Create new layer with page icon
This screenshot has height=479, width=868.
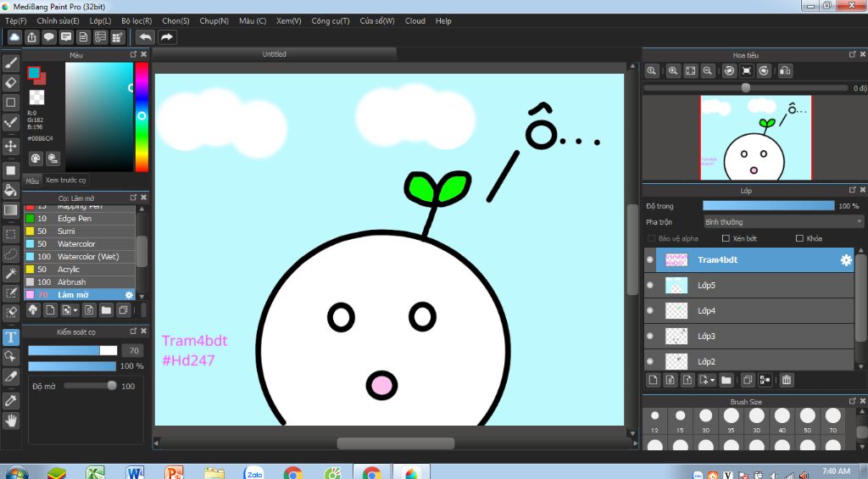pyautogui.click(x=654, y=380)
